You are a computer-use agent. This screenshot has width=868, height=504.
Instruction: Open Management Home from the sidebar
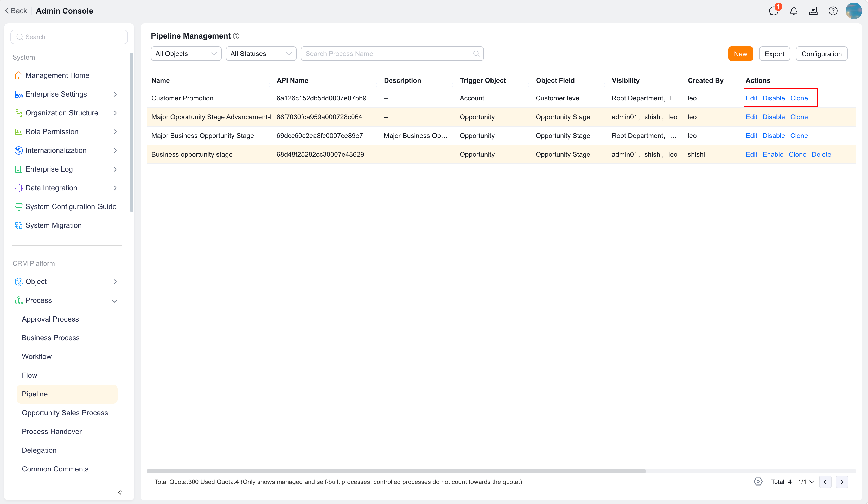click(57, 75)
